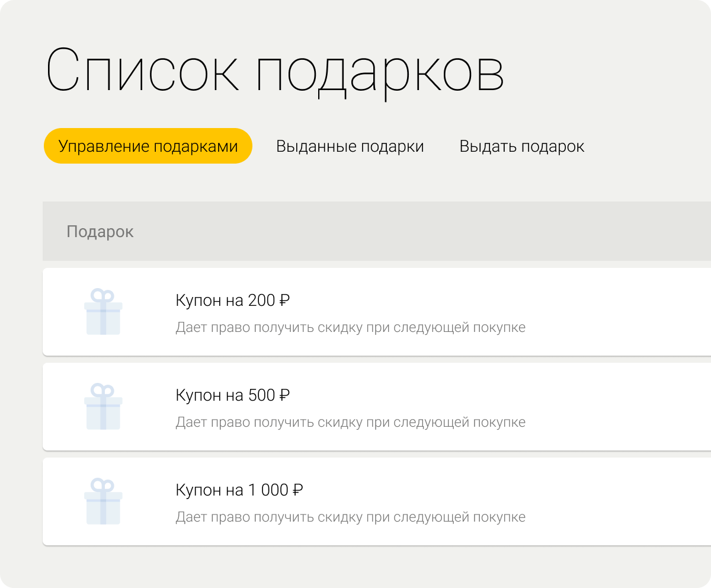Click the description under Купон на 200 ₽
The width and height of the screenshot is (711, 588).
click(x=351, y=327)
